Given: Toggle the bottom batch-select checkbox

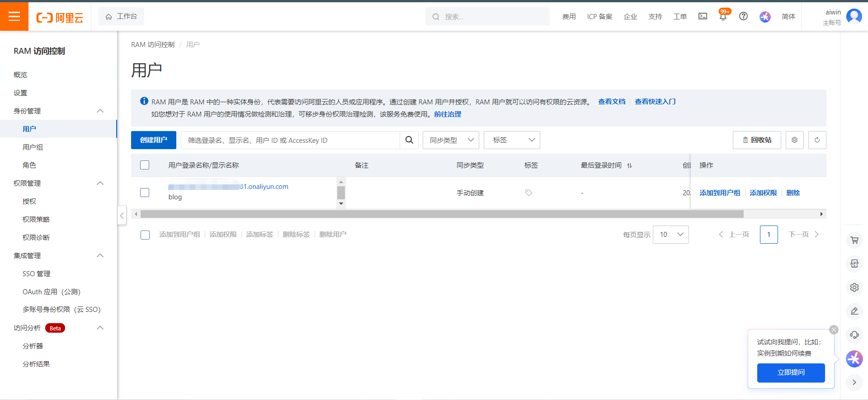Looking at the screenshot, I should [145, 235].
